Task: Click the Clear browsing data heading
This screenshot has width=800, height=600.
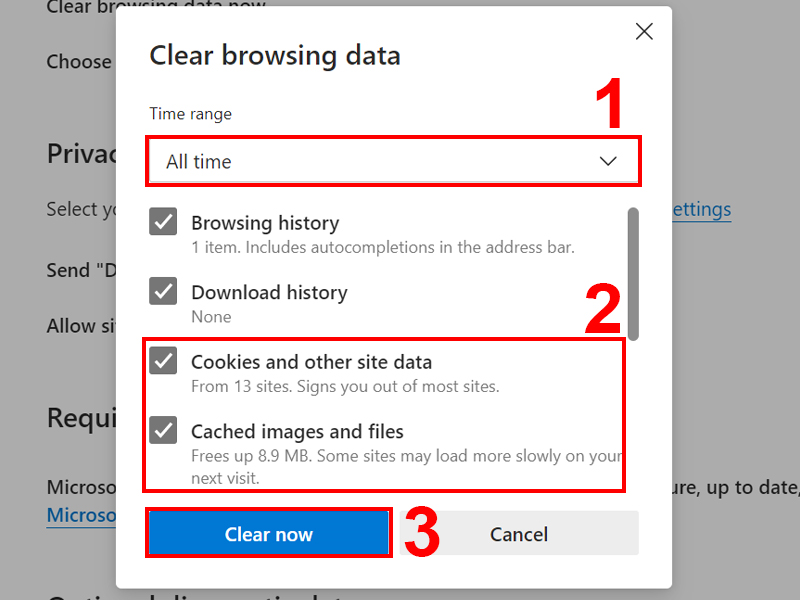Action: [x=274, y=55]
